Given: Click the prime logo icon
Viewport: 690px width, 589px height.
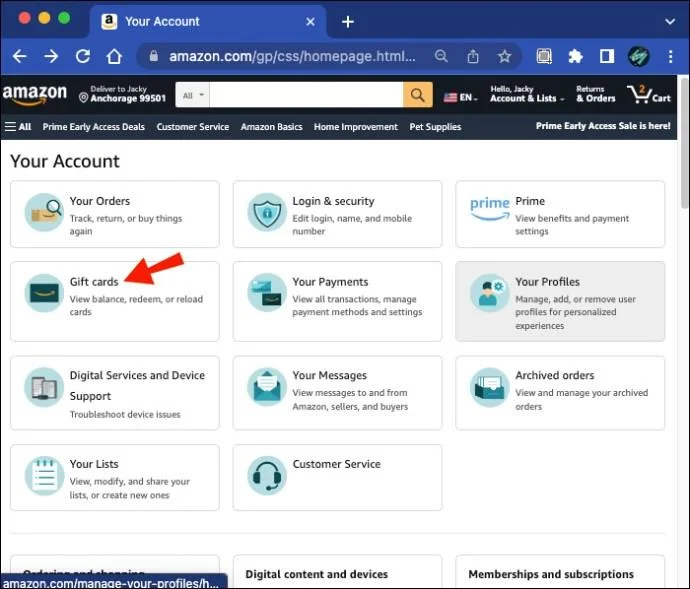Looking at the screenshot, I should coord(490,208).
